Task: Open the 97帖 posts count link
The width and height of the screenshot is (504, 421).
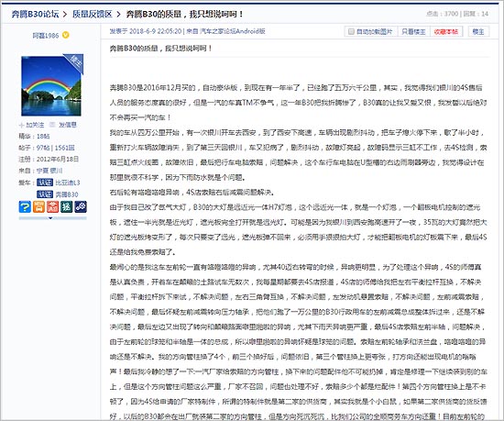Action: tap(43, 148)
